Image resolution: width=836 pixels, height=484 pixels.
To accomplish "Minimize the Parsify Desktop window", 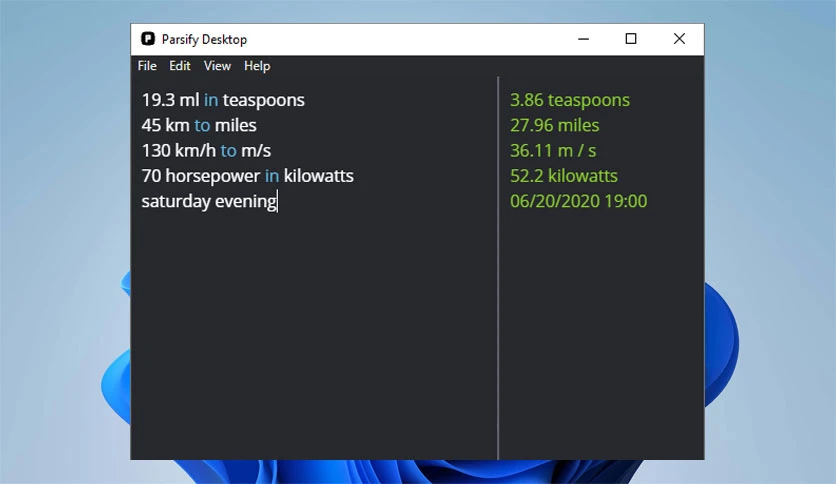I will click(583, 39).
